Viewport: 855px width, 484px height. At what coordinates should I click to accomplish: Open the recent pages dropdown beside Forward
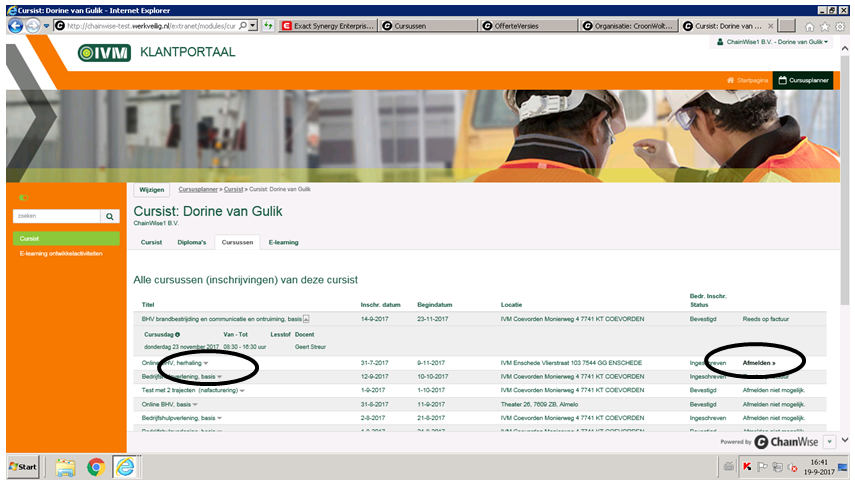pos(46,26)
